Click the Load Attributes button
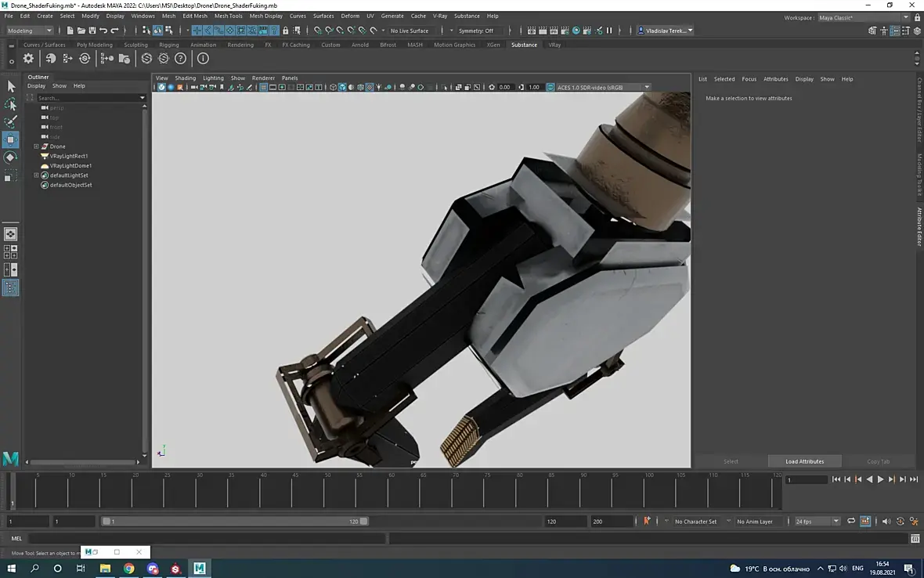 [804, 461]
